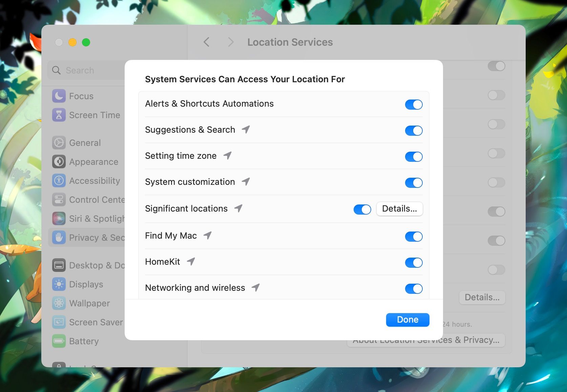Open Displays settings via sun icon
567x392 pixels.
click(x=59, y=284)
